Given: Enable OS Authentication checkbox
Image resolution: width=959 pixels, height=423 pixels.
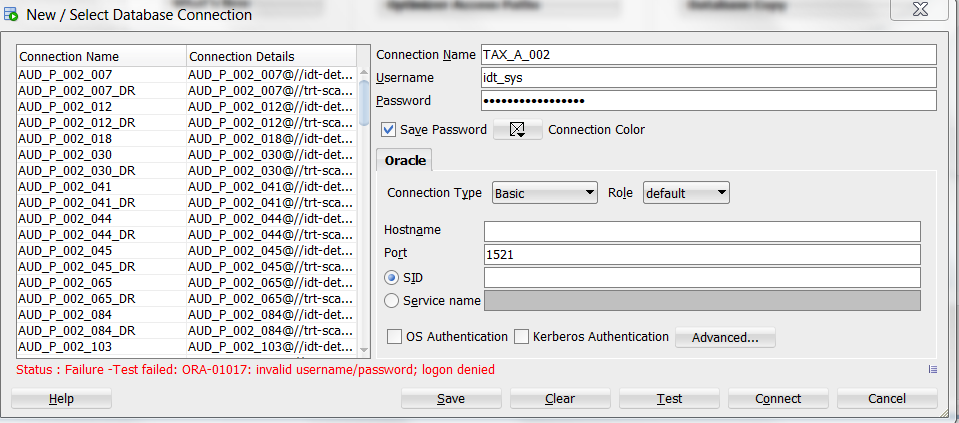Looking at the screenshot, I should click(395, 337).
